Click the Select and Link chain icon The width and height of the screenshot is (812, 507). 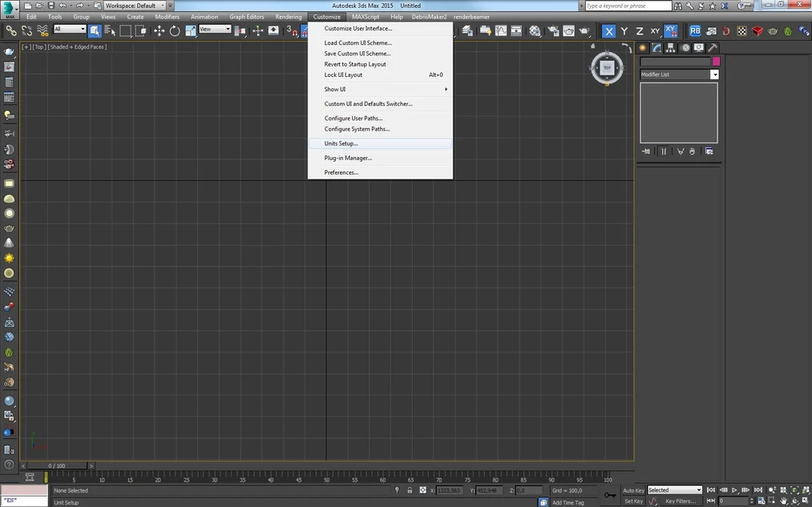(11, 30)
